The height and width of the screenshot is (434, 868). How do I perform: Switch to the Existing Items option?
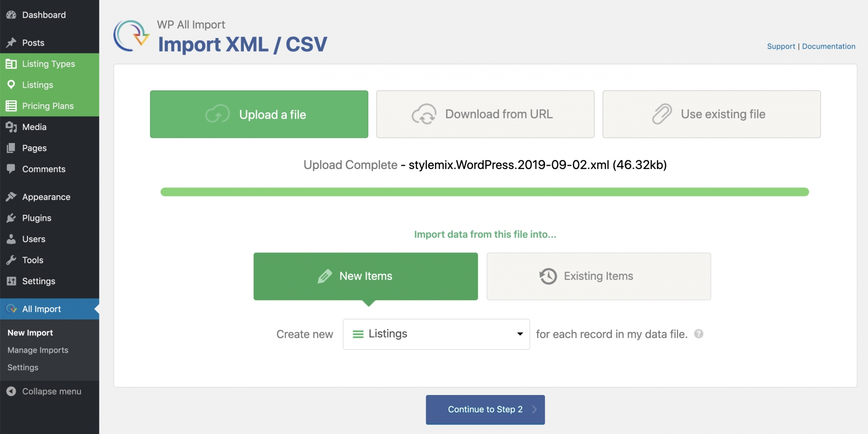click(598, 276)
